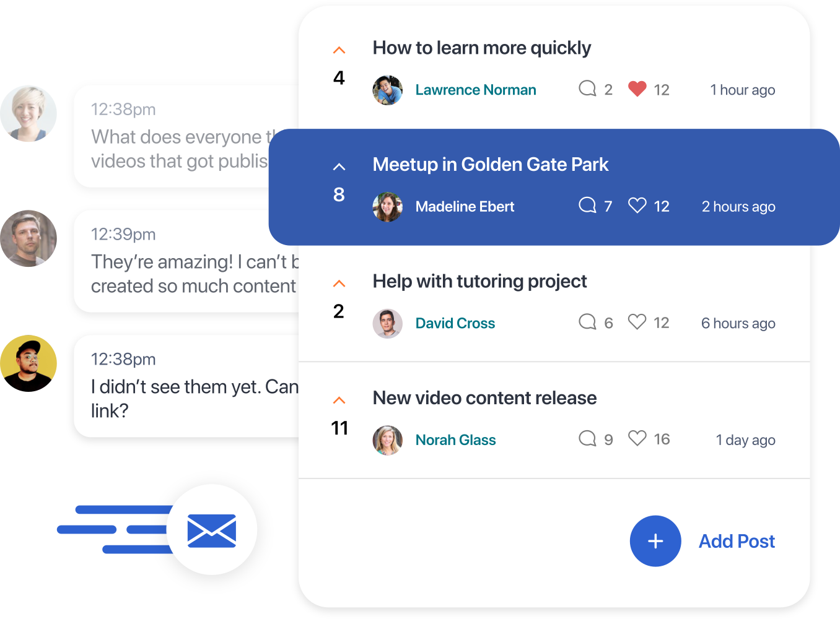Upvote the 'How to learn more quickly' post
This screenshot has height=619, width=840.
coord(339,50)
